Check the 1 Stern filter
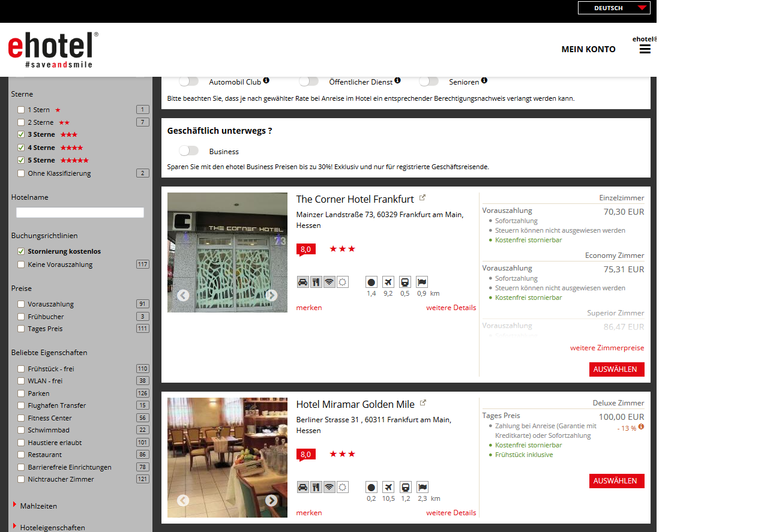Screen dimensions: 776x532 click(21, 110)
